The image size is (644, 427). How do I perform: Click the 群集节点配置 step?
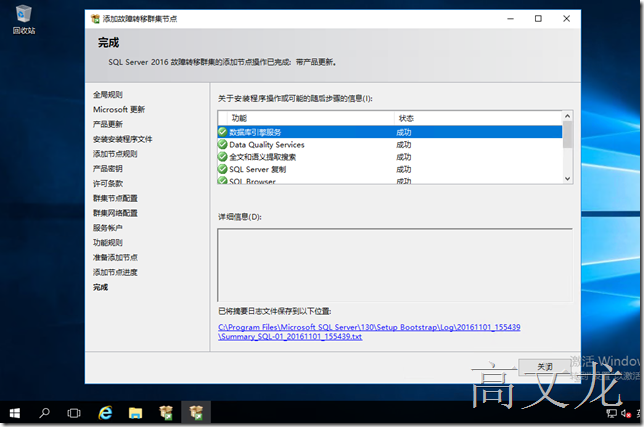coord(115,198)
